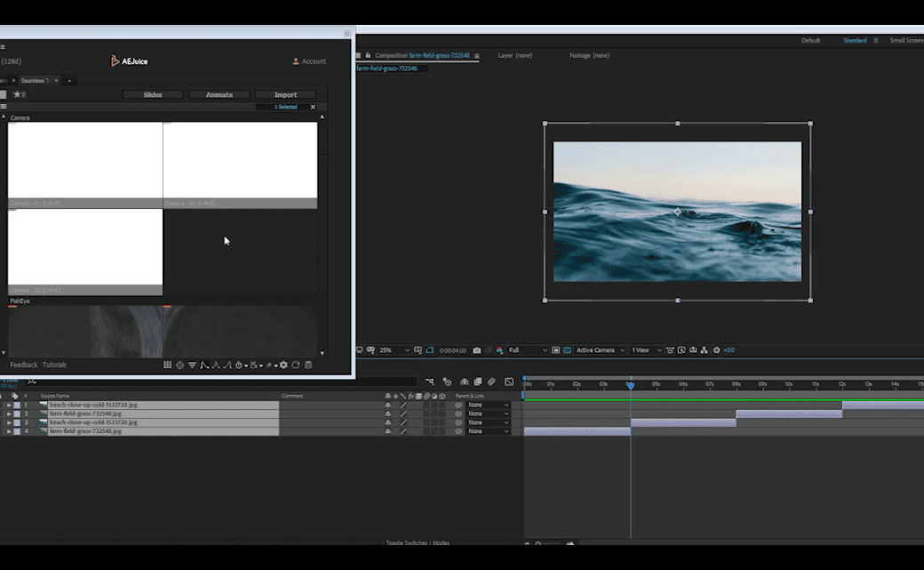Open the Tutorials link in AEJuice

54,365
